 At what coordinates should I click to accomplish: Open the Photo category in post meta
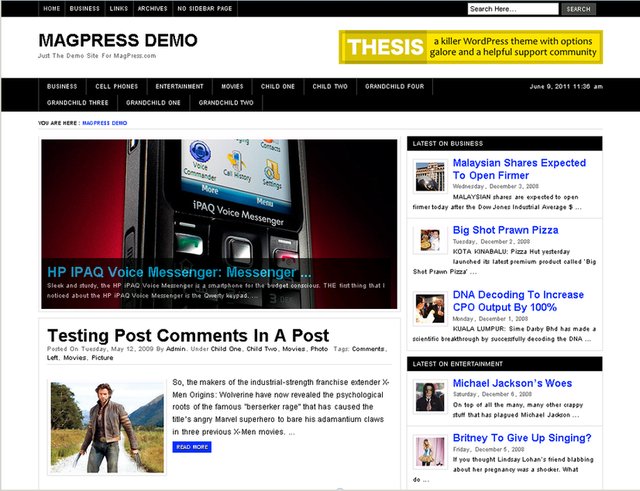[x=319, y=349]
